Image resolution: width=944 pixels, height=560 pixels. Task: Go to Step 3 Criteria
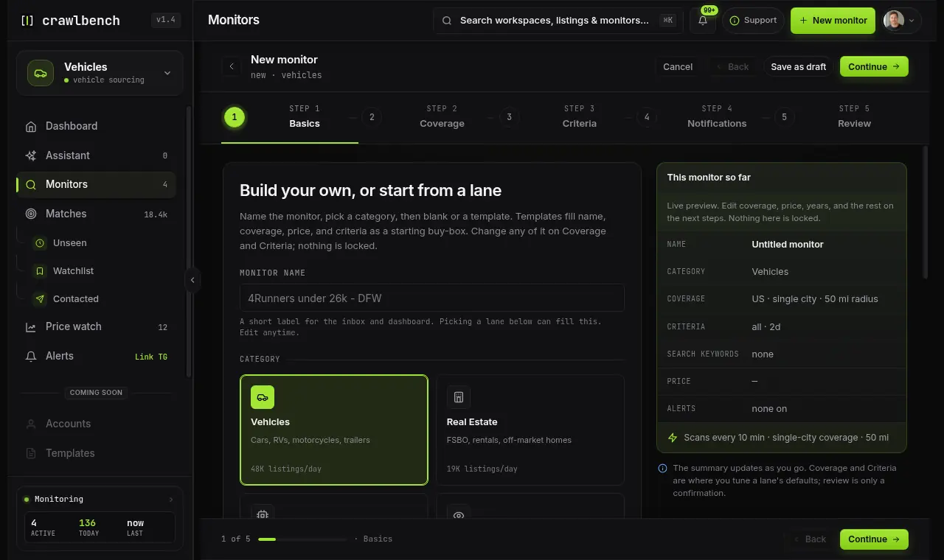(x=565, y=116)
